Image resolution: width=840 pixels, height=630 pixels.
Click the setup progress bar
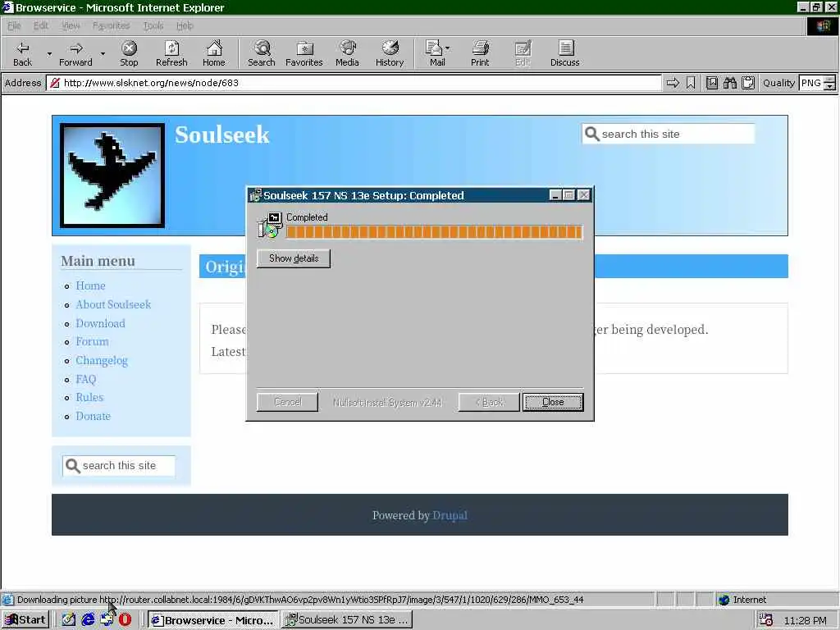point(434,232)
